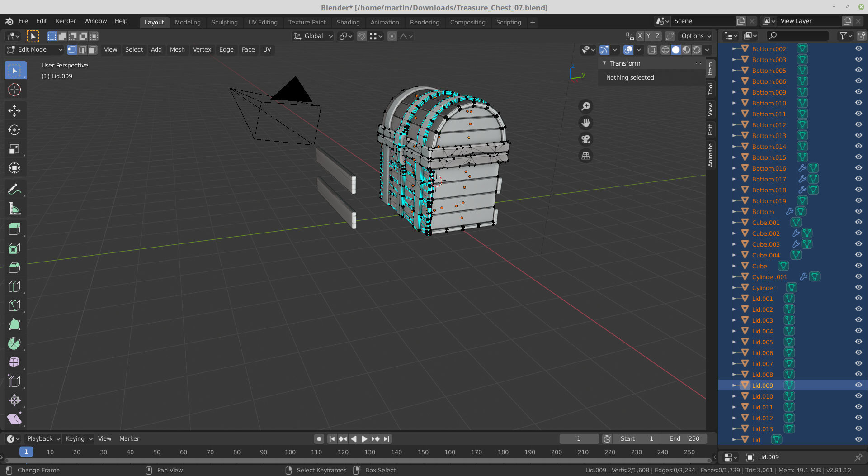868x476 pixels.
Task: Open the Edit Mode dropdown
Action: coord(34,50)
